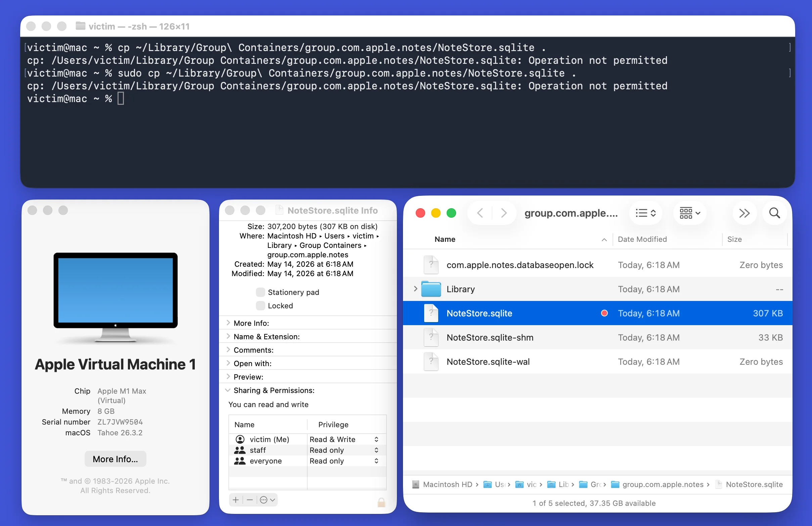Change staff privilege stepper
Screen dimensions: 812x526
tap(376, 450)
